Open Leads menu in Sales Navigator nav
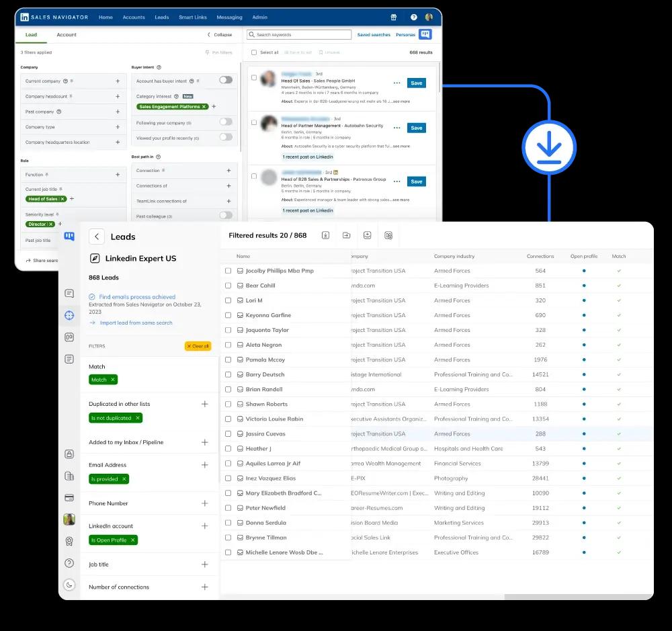The height and width of the screenshot is (631, 672). click(x=161, y=17)
